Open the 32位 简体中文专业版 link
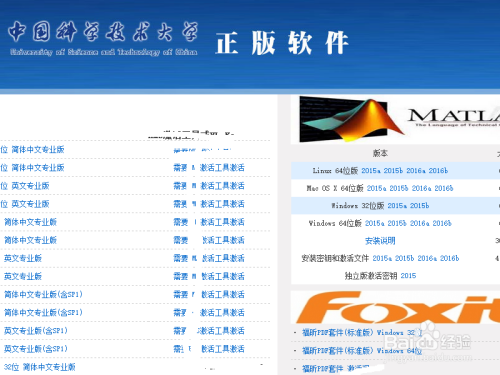Screen dimensions: 500x375 [x=39, y=367]
